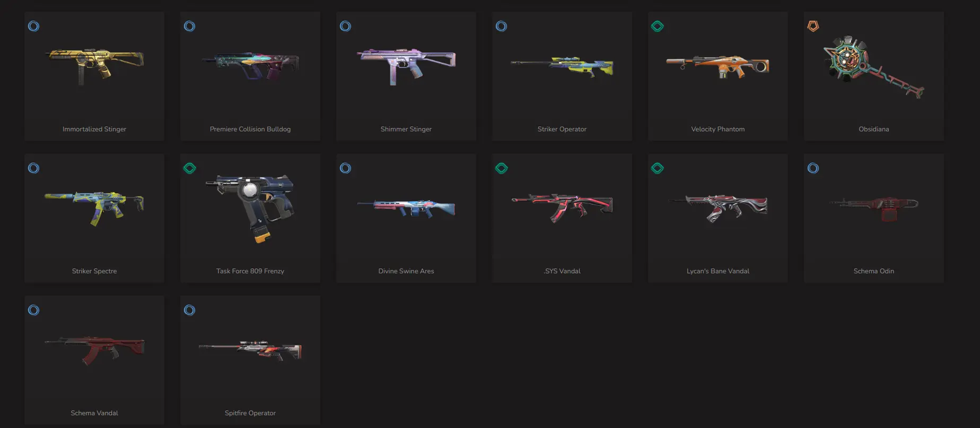Click the green tier icon on .SYS Vandal
The height and width of the screenshot is (428, 980).
(501, 168)
